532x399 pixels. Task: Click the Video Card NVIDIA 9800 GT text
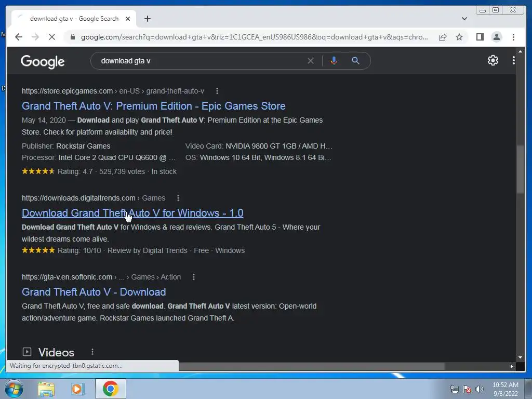tap(259, 146)
